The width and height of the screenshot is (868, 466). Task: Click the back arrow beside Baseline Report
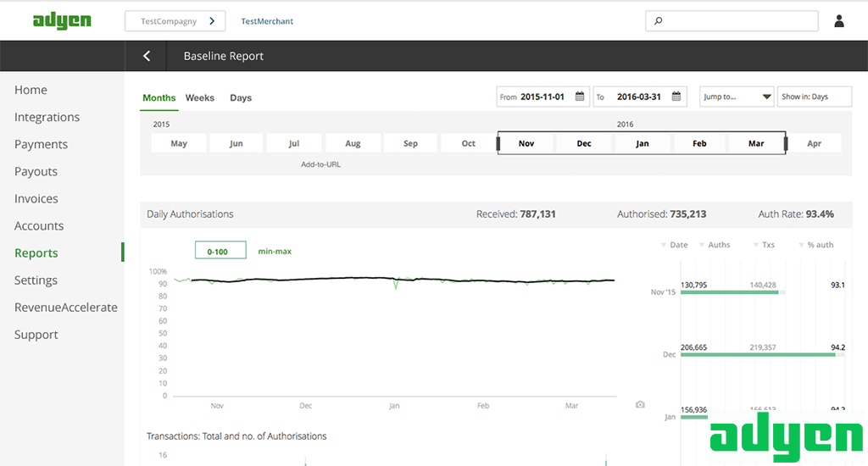[x=147, y=56]
